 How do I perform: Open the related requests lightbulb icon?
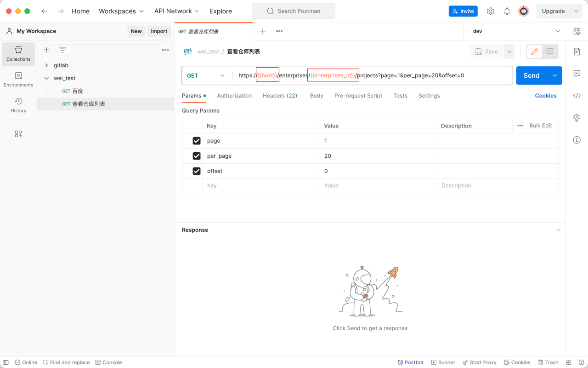pyautogui.click(x=577, y=118)
